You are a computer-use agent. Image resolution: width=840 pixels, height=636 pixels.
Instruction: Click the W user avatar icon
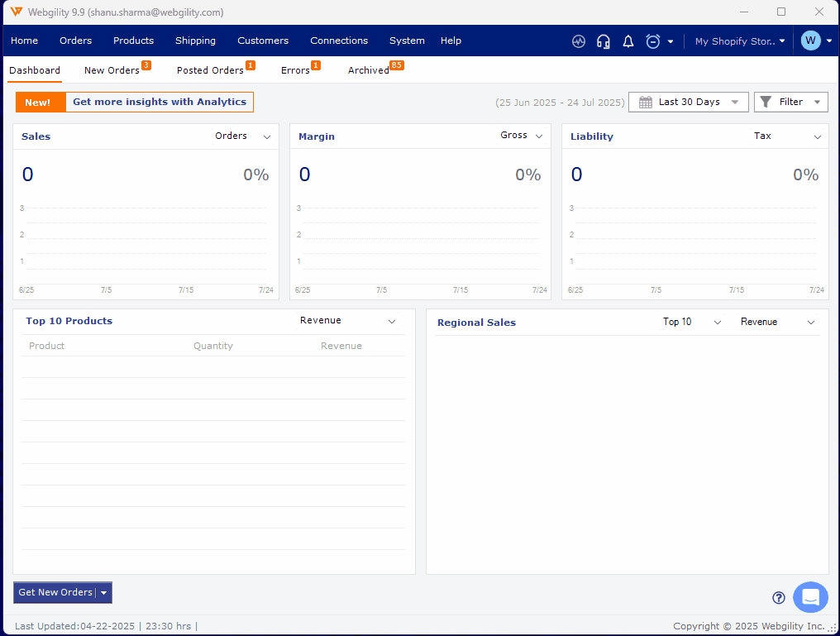coord(810,41)
